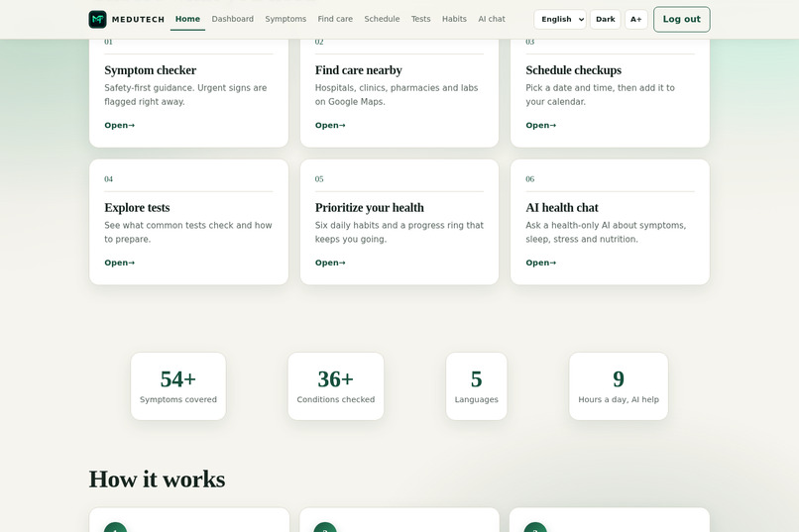Open the AI chat nav item
Screen dimensions: 799x532
point(492,19)
